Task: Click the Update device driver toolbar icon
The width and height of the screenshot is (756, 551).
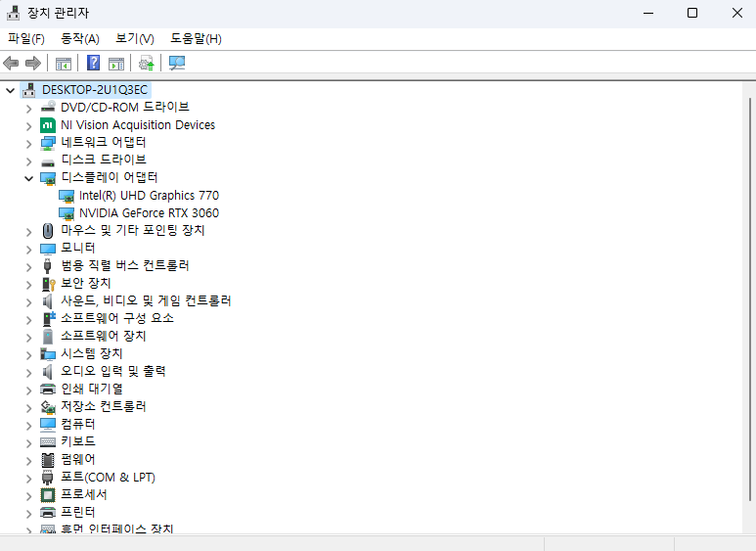Action: tap(146, 63)
